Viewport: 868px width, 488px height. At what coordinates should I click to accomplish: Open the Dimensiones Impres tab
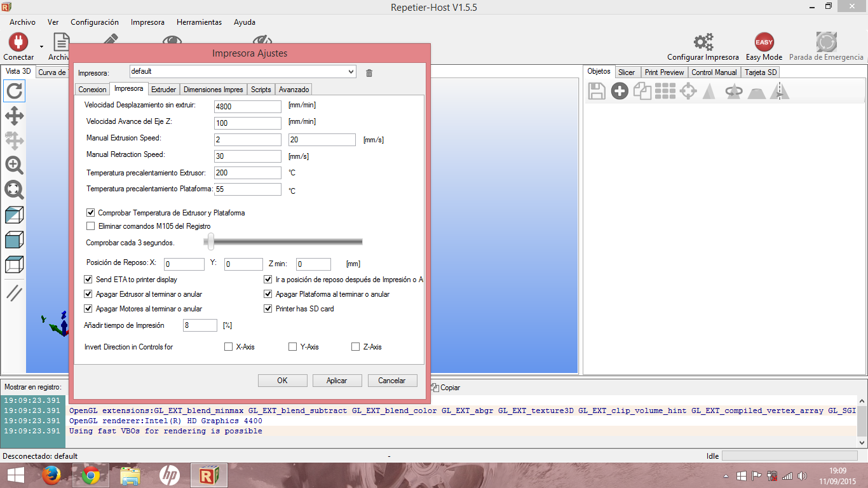214,90
